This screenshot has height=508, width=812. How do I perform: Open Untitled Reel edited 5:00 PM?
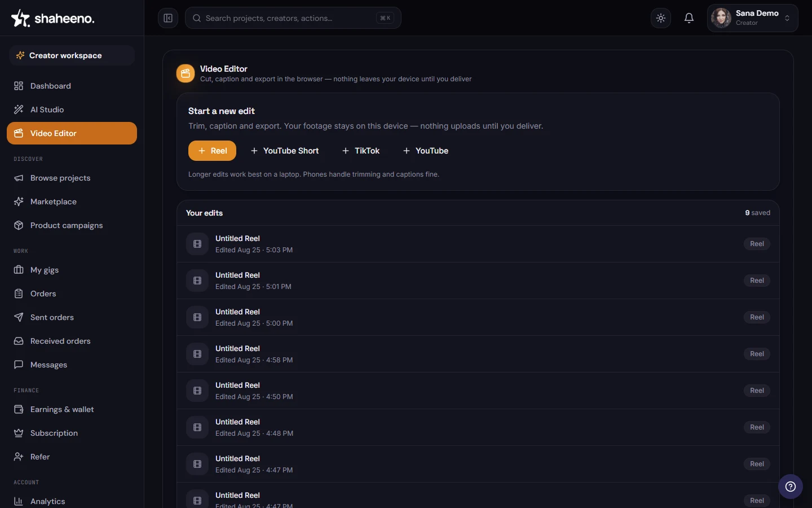point(478,317)
